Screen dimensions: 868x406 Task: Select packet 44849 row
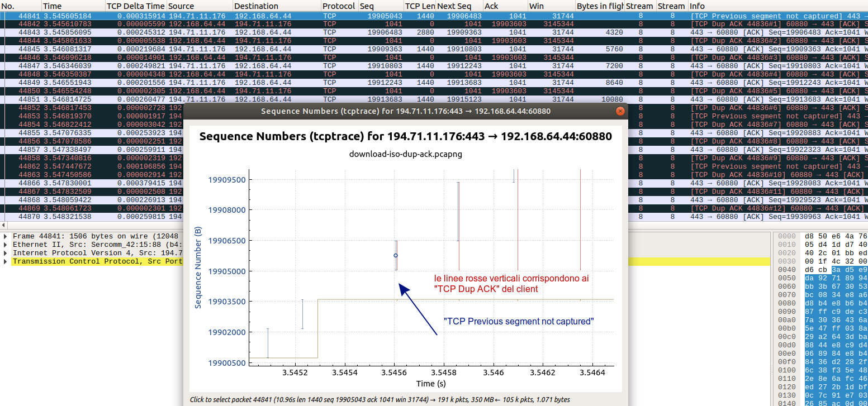point(434,83)
